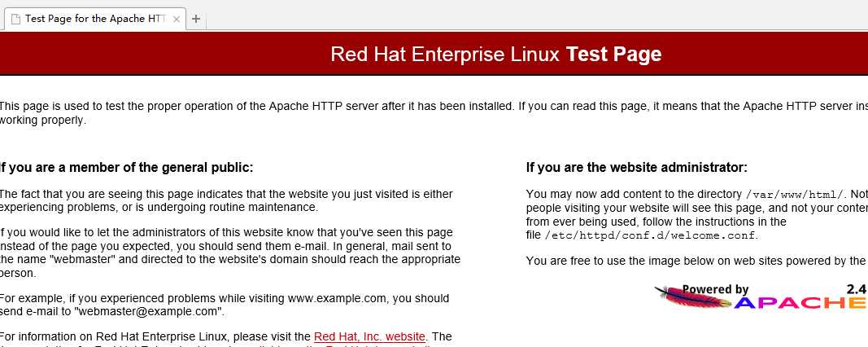Click the Red Hat Enterprise Linux Test Page heading
Viewport: 868px width, 347px height.
pyautogui.click(x=496, y=54)
